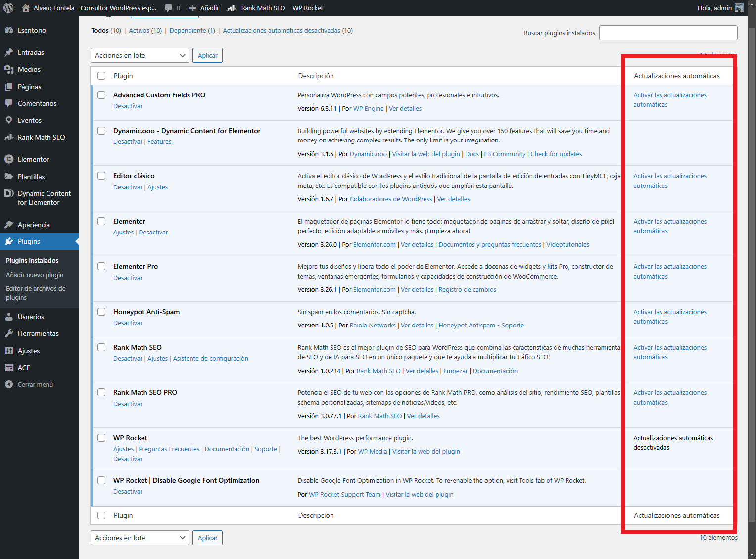Click the Plantillas folder icon

[9, 177]
